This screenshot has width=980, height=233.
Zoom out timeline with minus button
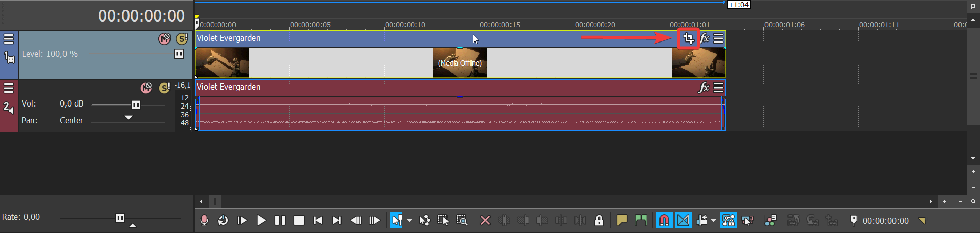tap(960, 201)
